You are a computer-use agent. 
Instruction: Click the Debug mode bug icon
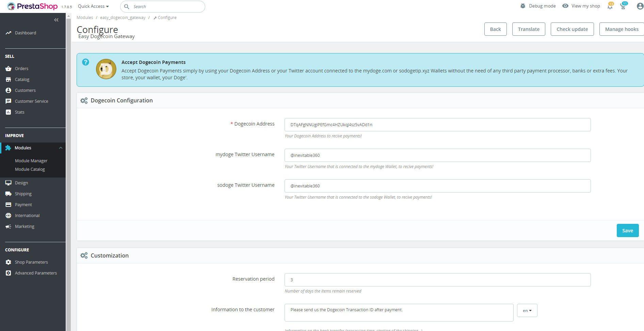[523, 6]
